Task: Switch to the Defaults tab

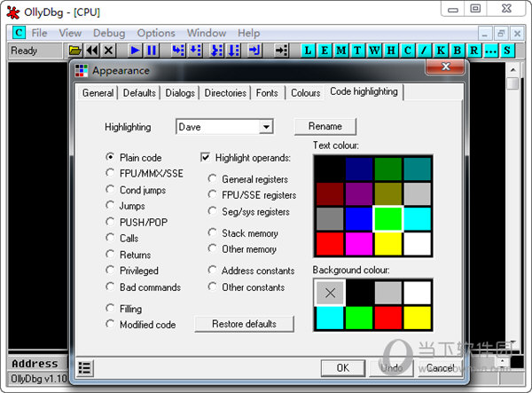Action: [139, 93]
